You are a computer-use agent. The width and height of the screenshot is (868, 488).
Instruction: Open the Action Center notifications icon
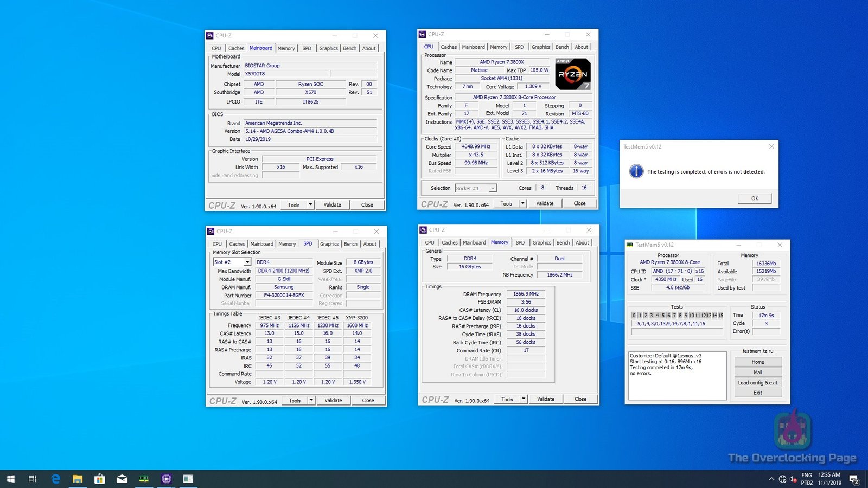853,479
